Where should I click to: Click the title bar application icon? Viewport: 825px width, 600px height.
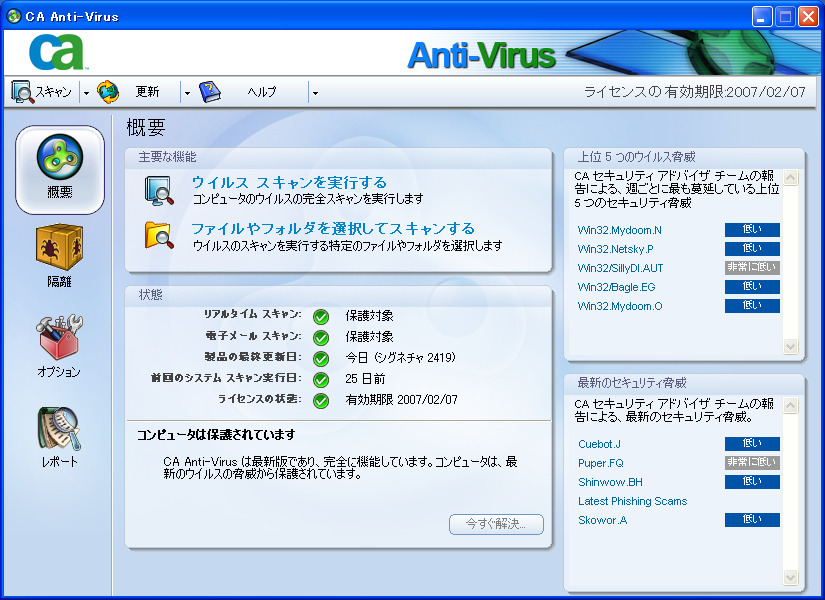[x=13, y=16]
